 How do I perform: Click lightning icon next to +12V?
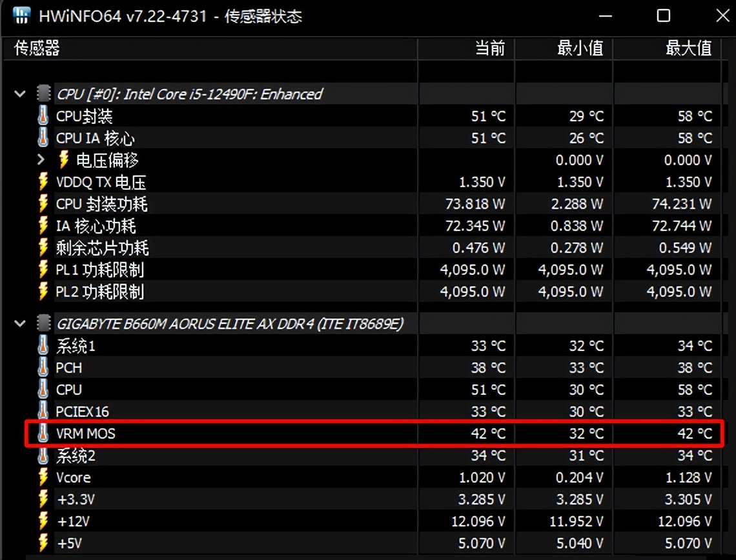(x=43, y=521)
